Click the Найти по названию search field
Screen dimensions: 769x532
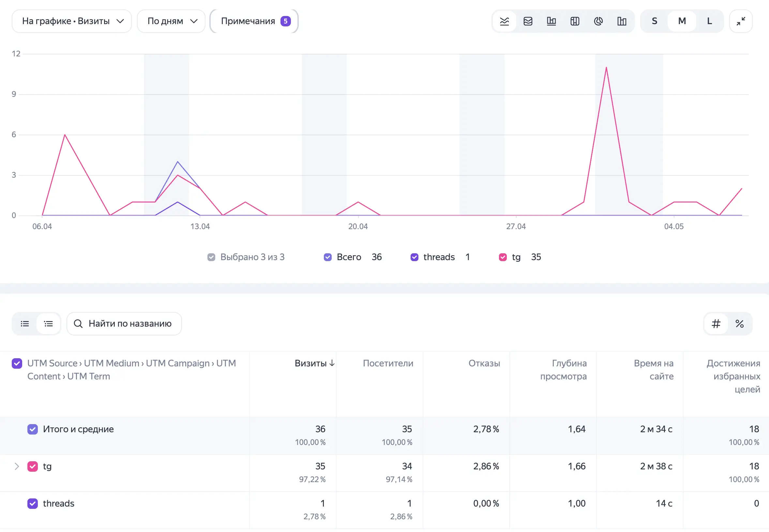[x=124, y=323]
